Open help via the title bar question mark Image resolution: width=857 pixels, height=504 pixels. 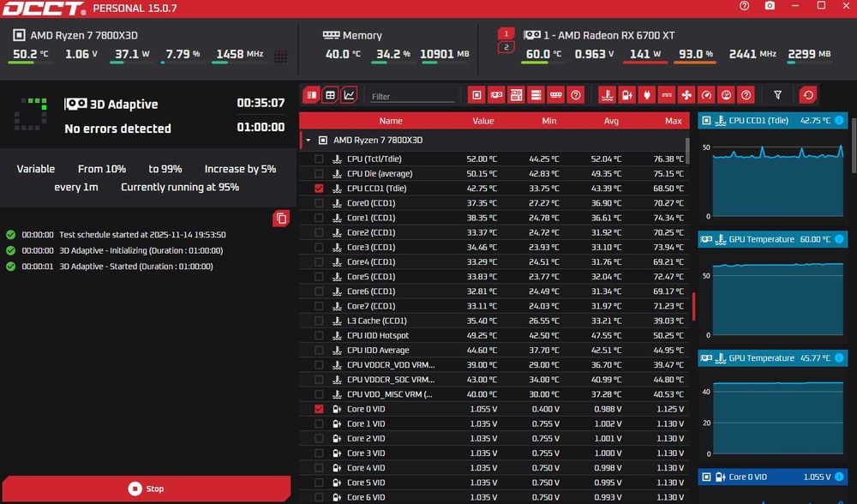(x=745, y=6)
